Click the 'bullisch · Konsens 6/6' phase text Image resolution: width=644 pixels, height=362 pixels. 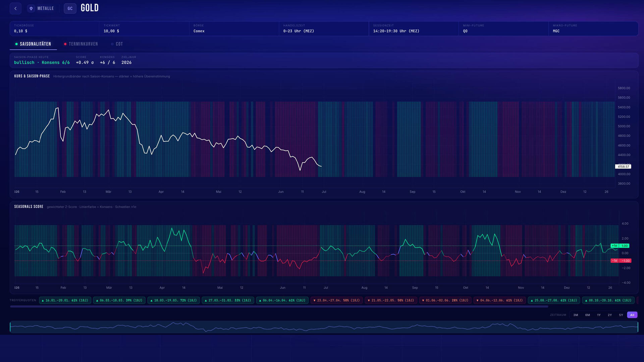pos(42,63)
